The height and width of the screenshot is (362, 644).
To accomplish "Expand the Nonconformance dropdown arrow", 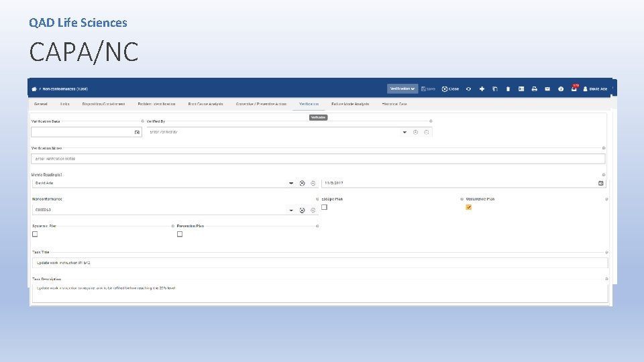I will tap(291, 210).
